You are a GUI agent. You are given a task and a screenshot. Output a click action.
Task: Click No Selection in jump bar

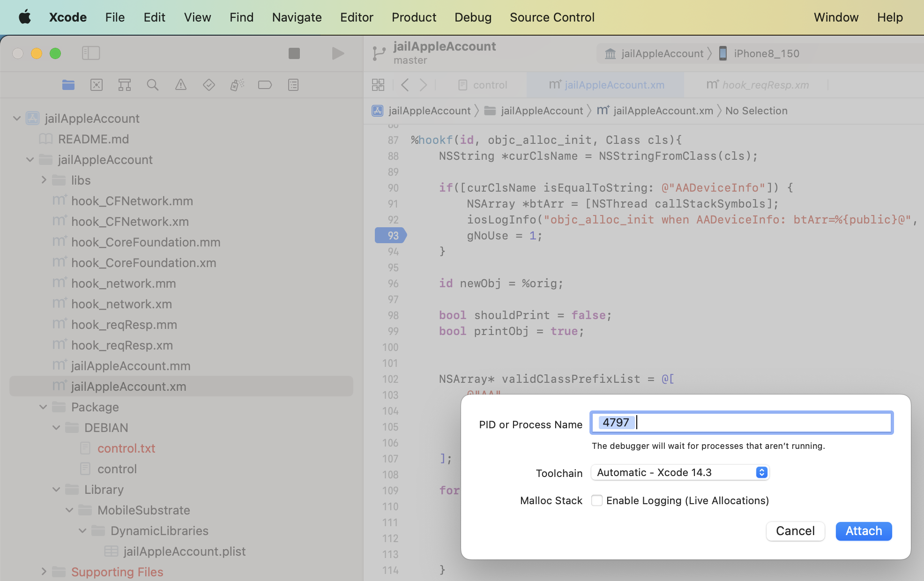coord(756,111)
